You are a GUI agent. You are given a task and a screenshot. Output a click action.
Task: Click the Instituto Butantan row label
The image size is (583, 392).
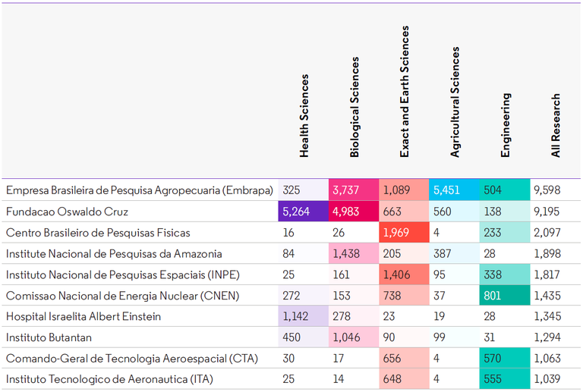(49, 337)
